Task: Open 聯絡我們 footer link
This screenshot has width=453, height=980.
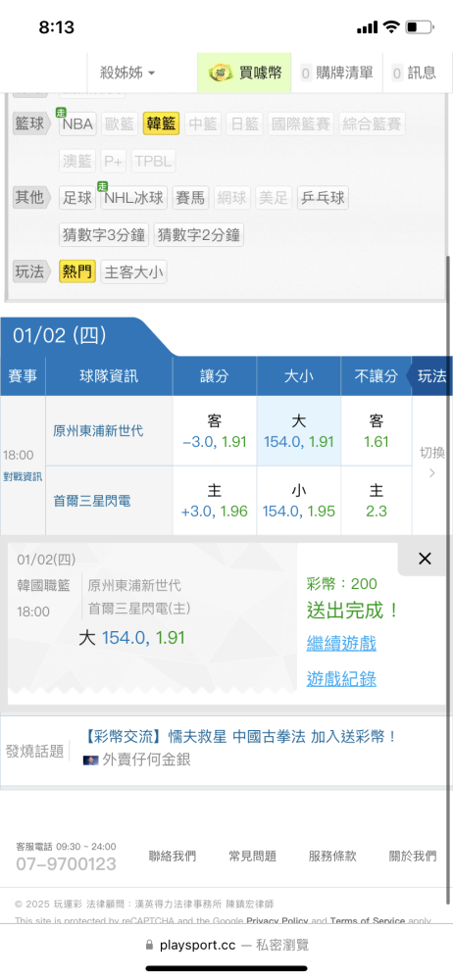Action: (173, 857)
